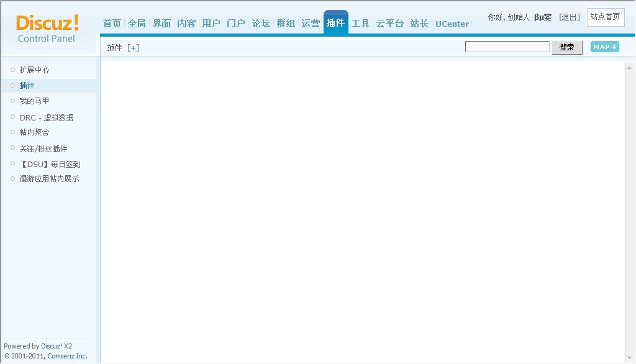This screenshot has height=364, width=636.
Task: Go to the 云平台 section
Action: 391,23
